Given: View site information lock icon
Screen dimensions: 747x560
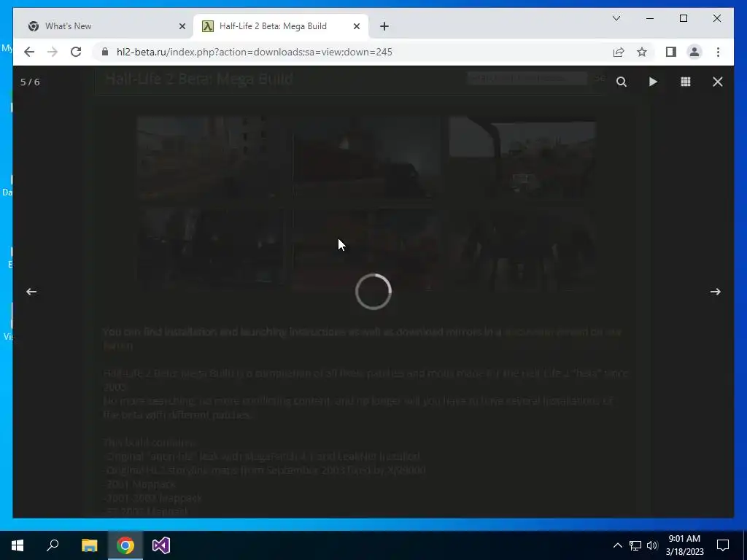Looking at the screenshot, I should 105,52.
